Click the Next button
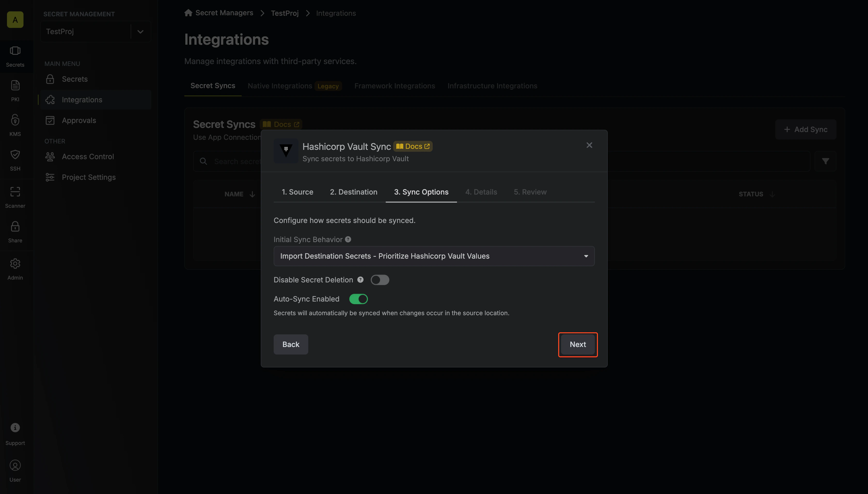The height and width of the screenshot is (494, 868). pos(578,344)
